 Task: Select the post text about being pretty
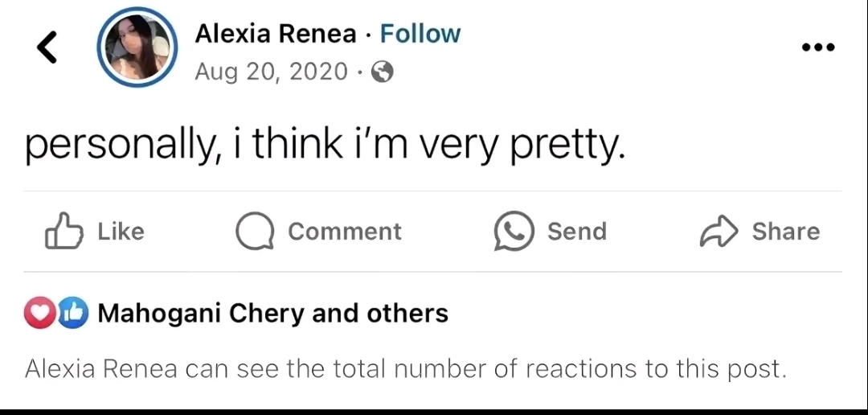tap(324, 146)
